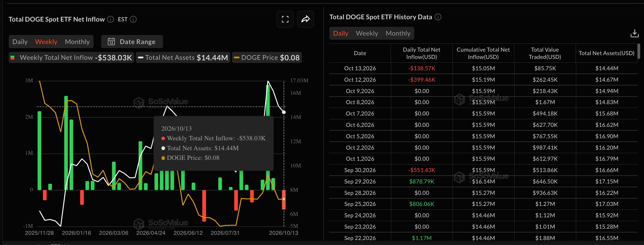Click the $16.14M cumulative inflow value

(x=483, y=181)
